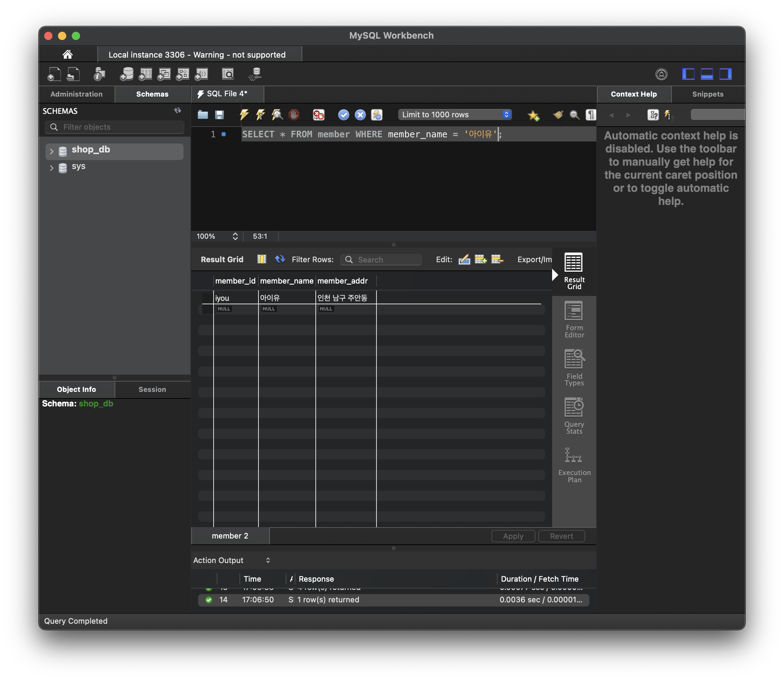Toggle the autocommit mode button
This screenshot has width=784, height=681.
[377, 115]
